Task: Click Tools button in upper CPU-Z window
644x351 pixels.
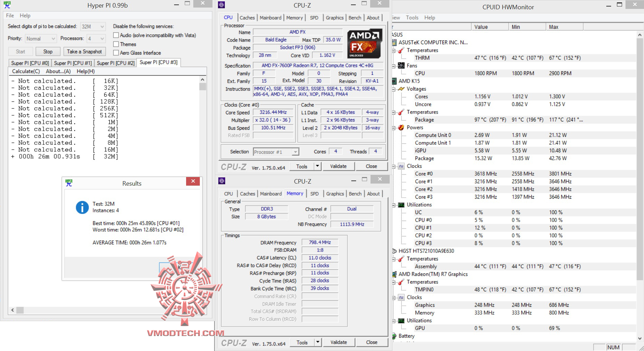Action: tap(302, 166)
